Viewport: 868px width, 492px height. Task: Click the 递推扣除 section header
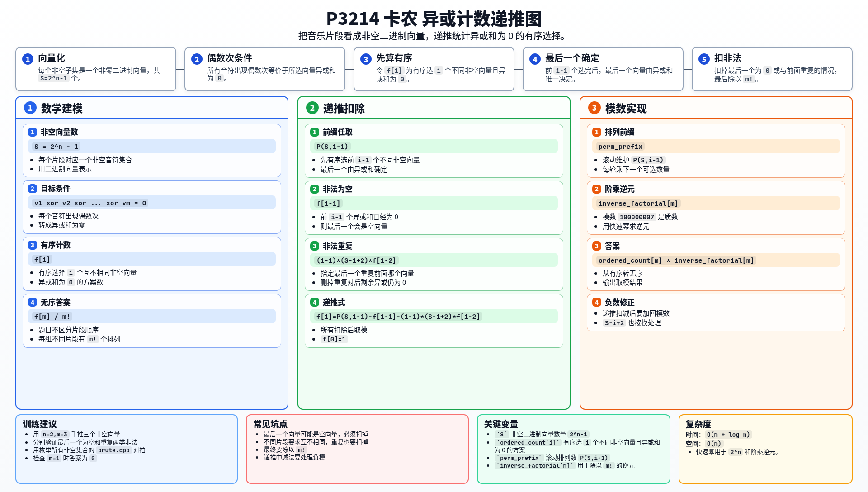344,109
